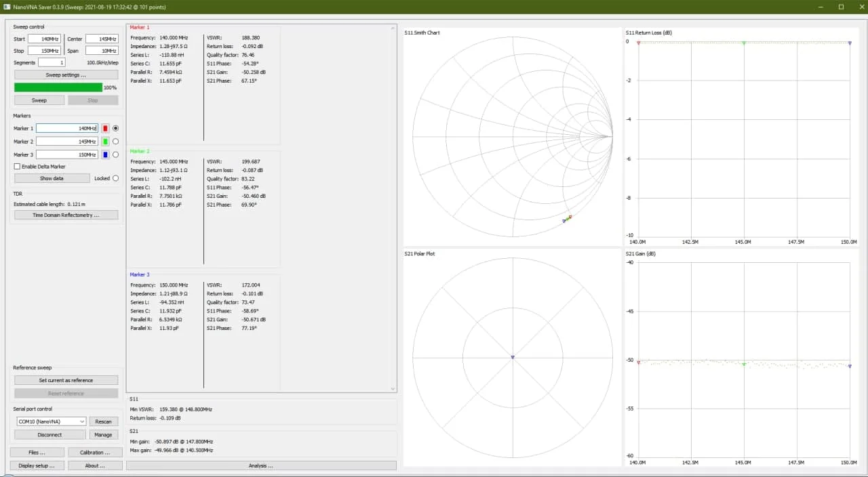868x477 pixels.
Task: Change Marker 3 blue color swatch
Action: point(105,154)
